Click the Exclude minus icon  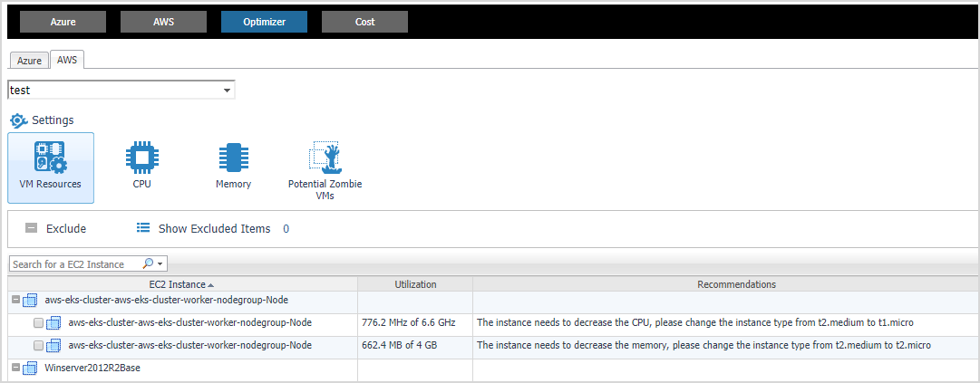[x=31, y=229]
